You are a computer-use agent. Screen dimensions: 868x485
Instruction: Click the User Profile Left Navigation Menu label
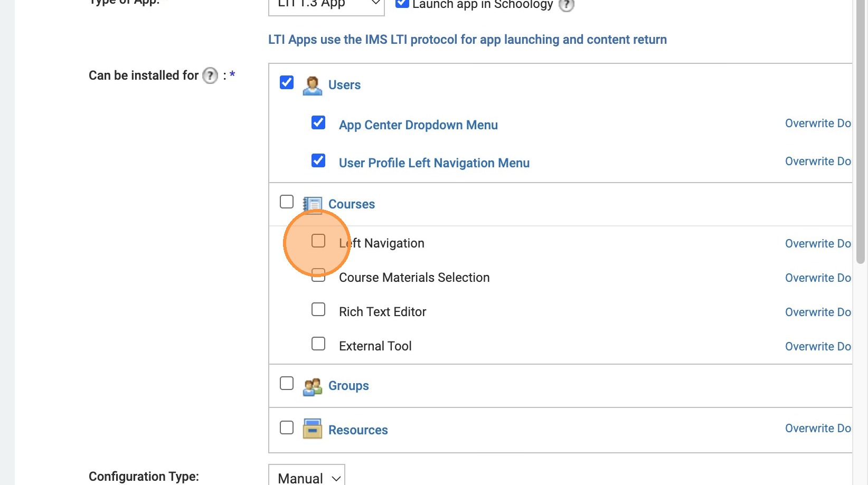click(434, 163)
